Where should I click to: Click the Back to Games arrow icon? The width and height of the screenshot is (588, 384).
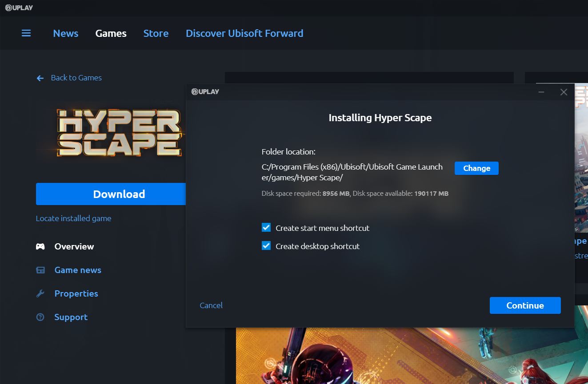[x=40, y=78]
